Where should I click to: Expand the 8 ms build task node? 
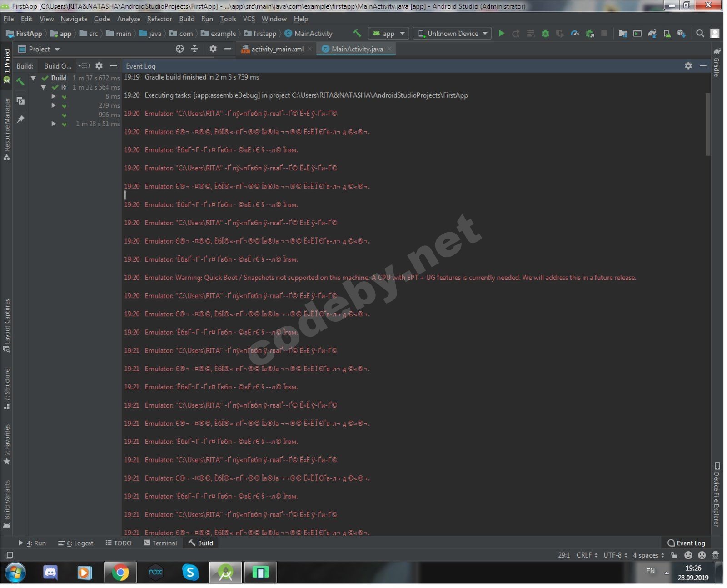pyautogui.click(x=54, y=96)
